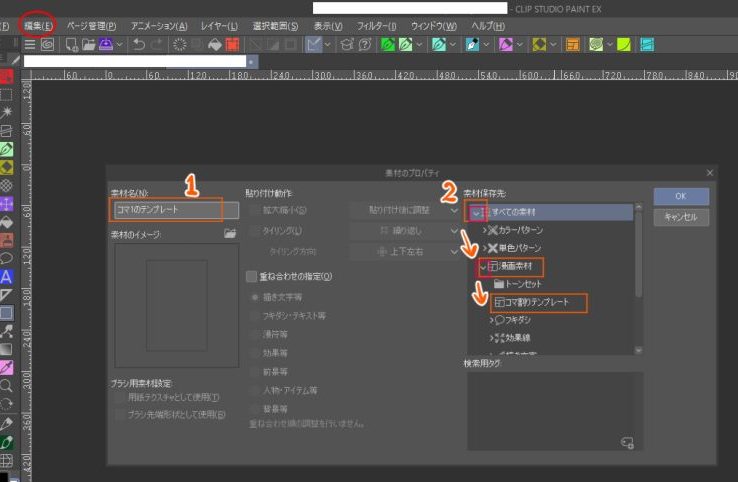
Task: Click the red square icon in command bar
Action: [233, 45]
